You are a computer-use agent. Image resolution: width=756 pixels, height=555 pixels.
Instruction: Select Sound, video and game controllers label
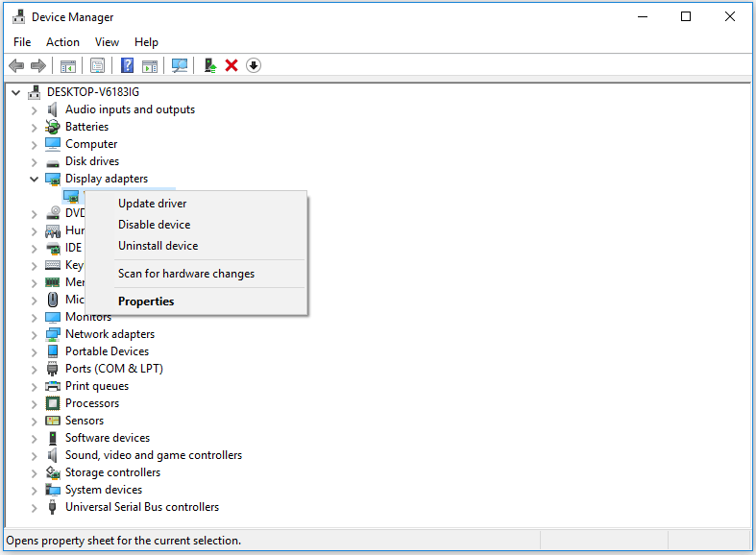[154, 455]
